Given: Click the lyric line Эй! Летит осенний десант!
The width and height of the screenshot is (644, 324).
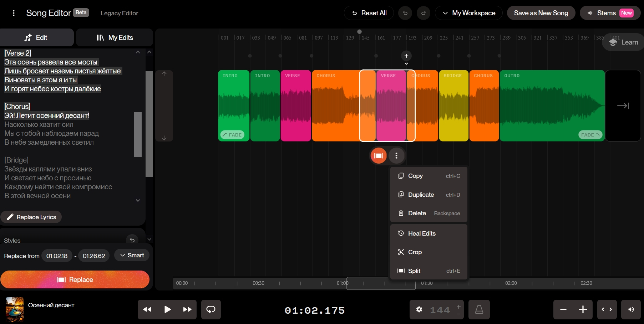Looking at the screenshot, I should coord(47,115).
